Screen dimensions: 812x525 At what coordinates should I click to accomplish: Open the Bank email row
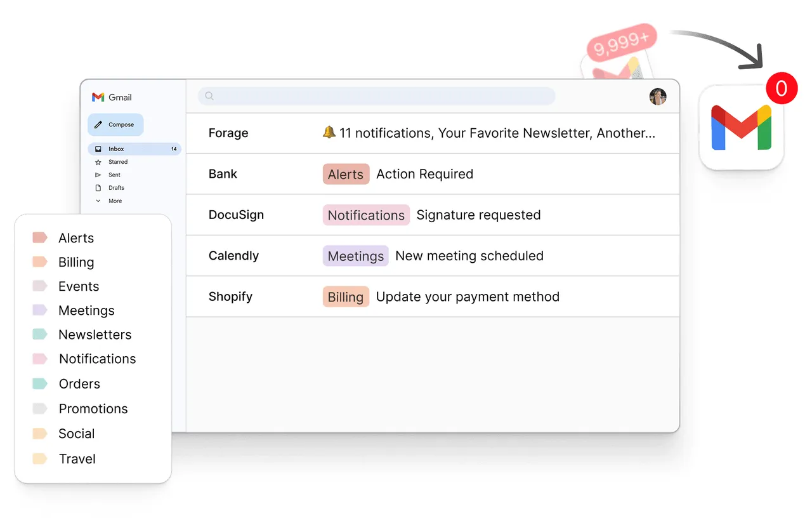[433, 174]
